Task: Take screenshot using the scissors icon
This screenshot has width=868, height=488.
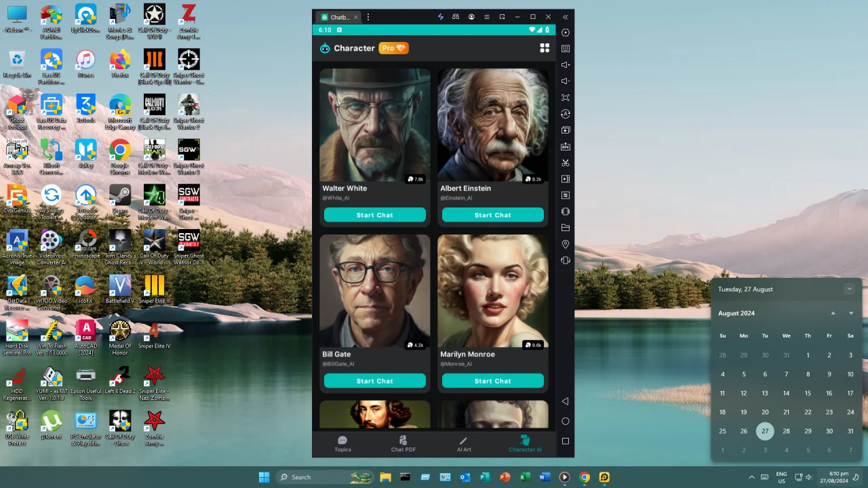Action: pos(566,163)
